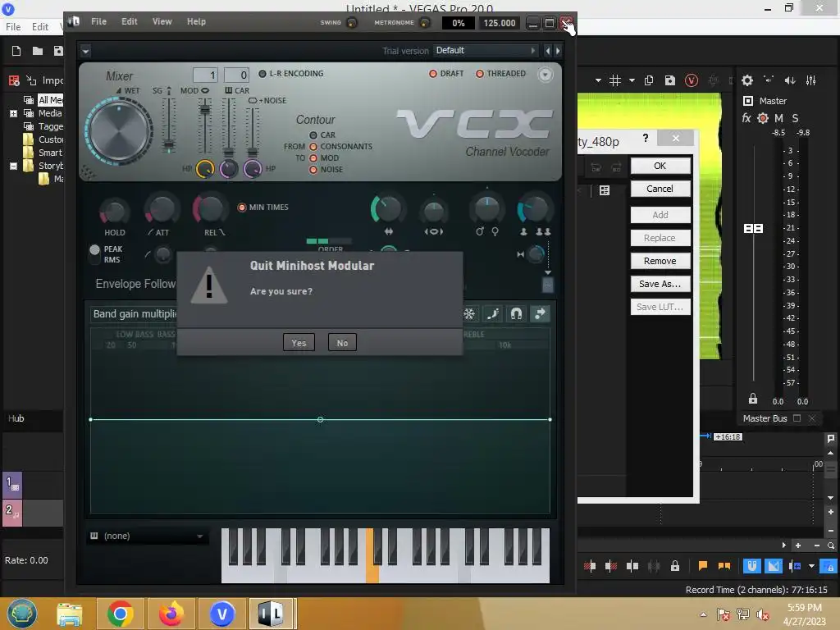Viewport: 840px width, 630px height.
Task: Select Contour NOISE option
Action: [x=325, y=169]
